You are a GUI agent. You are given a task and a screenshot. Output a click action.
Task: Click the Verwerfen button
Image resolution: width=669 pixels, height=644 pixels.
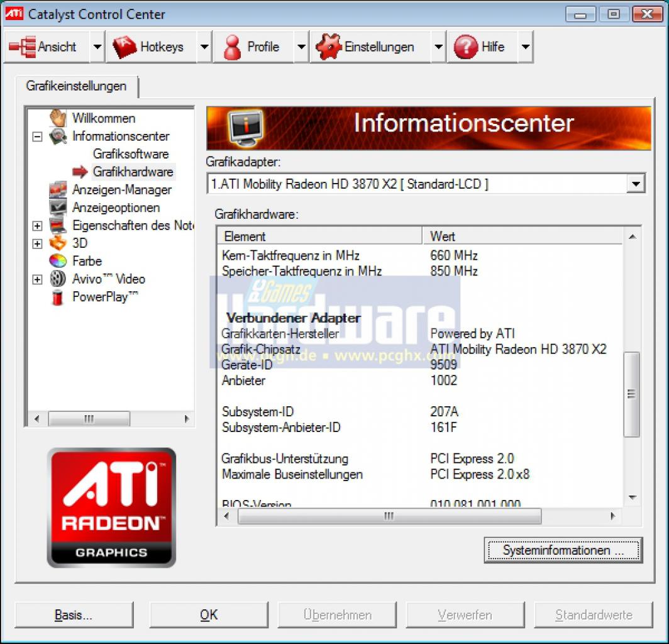465,615
